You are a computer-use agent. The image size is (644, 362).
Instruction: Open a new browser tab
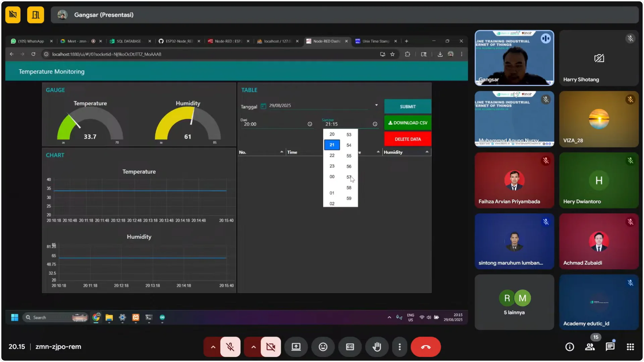point(407,41)
